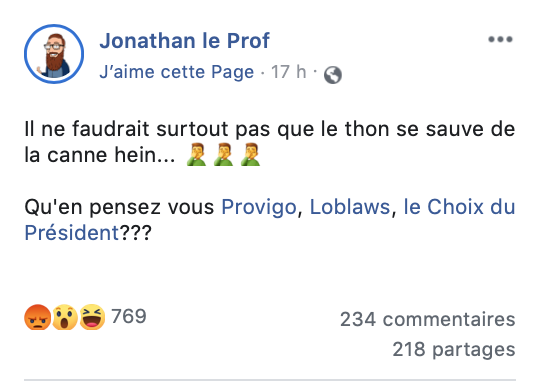Click Jonathan le Prof profile avatar
The width and height of the screenshot is (538, 384).
(x=54, y=54)
